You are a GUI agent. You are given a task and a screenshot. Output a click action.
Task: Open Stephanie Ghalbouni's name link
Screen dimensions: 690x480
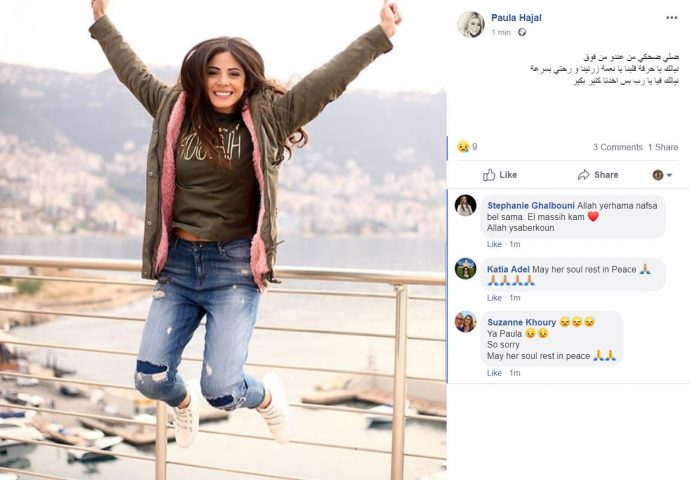(x=531, y=205)
